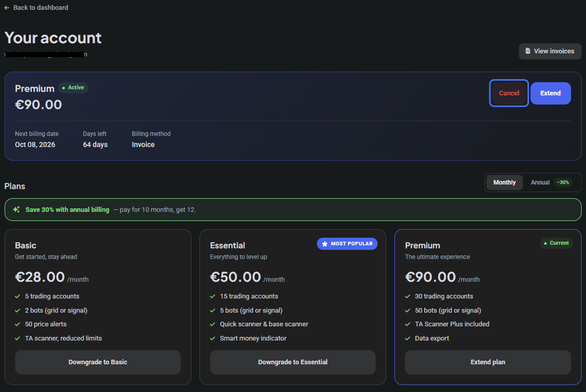Image resolution: width=586 pixels, height=392 pixels.
Task: Click the back arrow icon beside Back to dashboard
Action: [x=7, y=8]
